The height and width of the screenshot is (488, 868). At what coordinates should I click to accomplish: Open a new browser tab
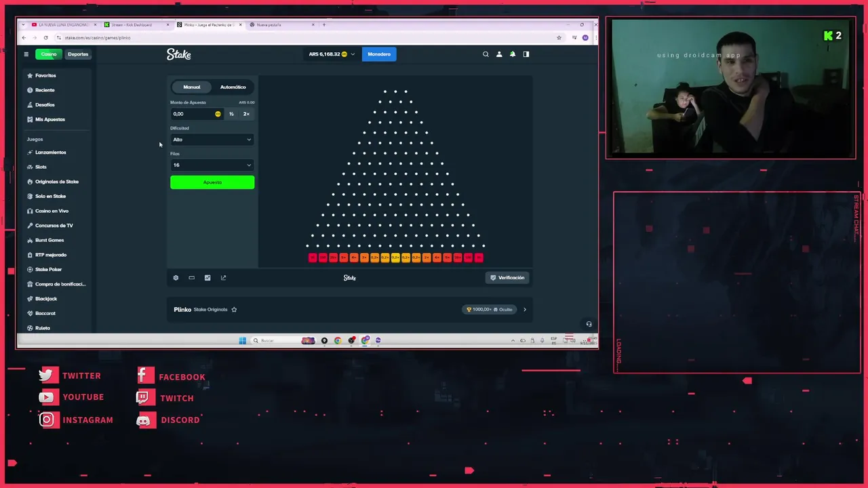pyautogui.click(x=324, y=24)
